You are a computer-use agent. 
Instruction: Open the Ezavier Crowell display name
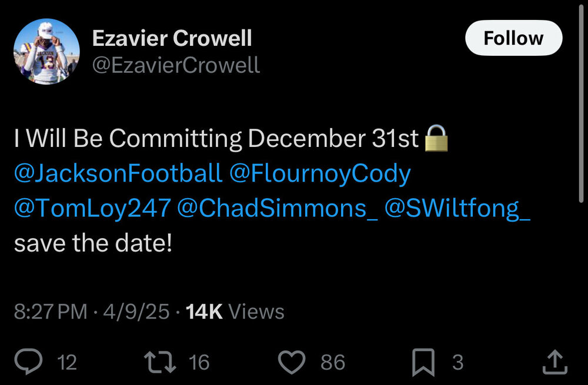(172, 39)
